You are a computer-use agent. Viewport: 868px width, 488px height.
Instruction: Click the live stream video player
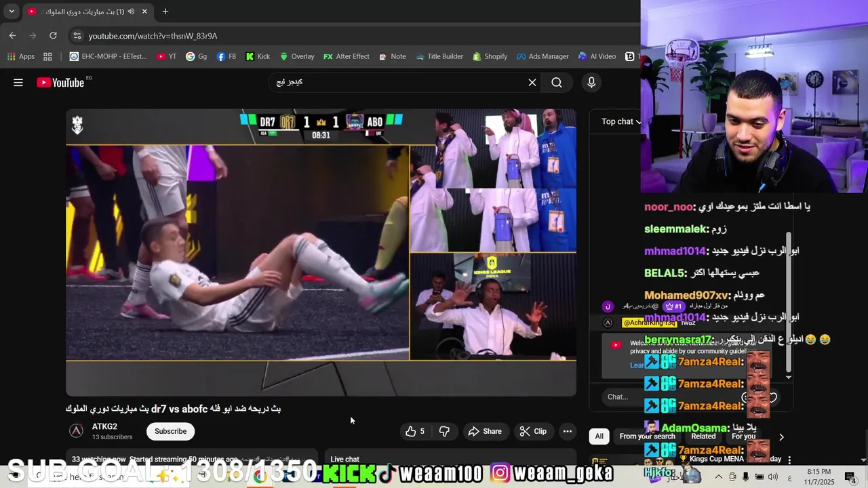[x=321, y=252]
